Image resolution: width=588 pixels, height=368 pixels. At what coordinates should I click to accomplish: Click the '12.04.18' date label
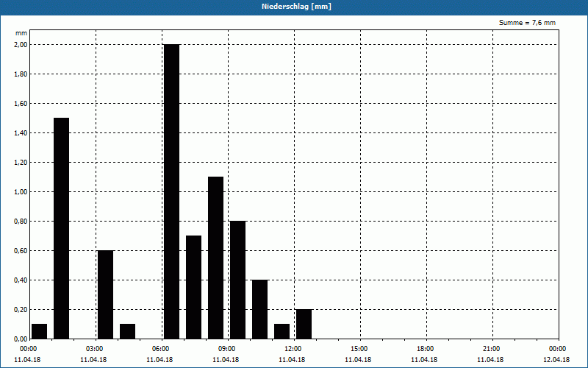click(556, 360)
